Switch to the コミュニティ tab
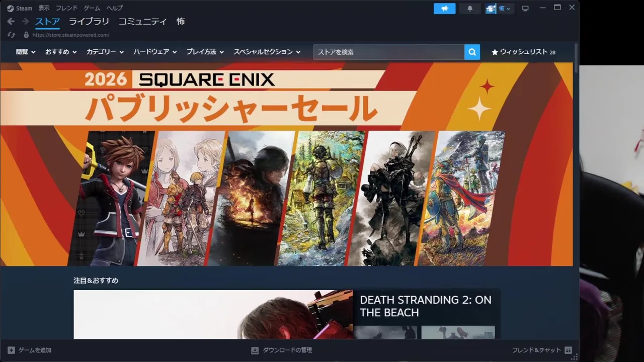The height and width of the screenshot is (362, 644). click(142, 22)
